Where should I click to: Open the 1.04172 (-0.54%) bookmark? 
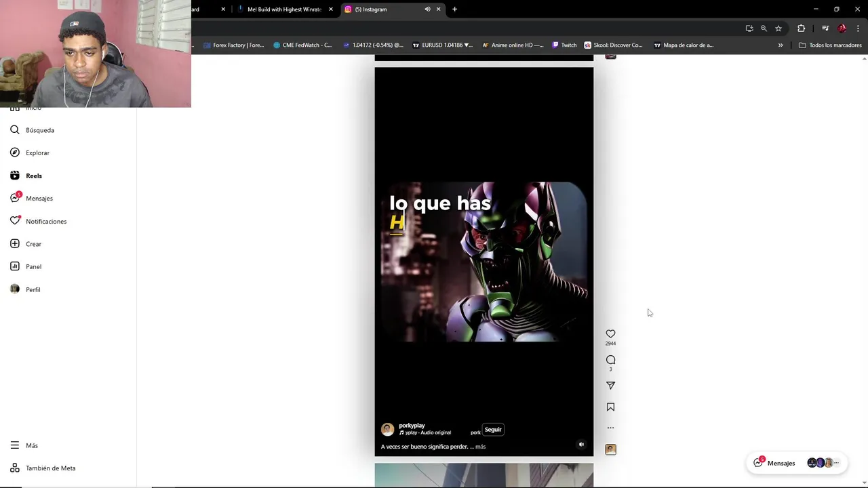(373, 45)
